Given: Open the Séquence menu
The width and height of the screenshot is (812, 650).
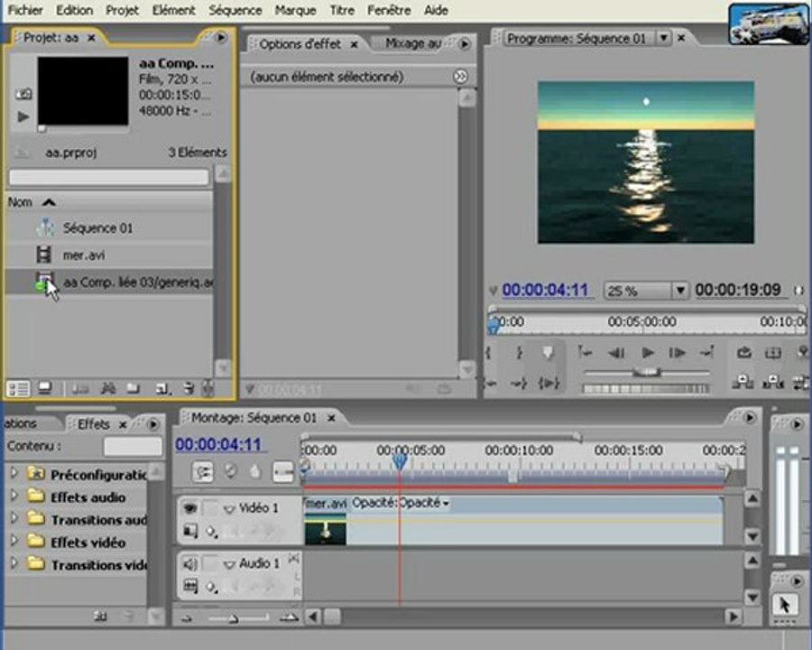Looking at the screenshot, I should click(x=235, y=10).
